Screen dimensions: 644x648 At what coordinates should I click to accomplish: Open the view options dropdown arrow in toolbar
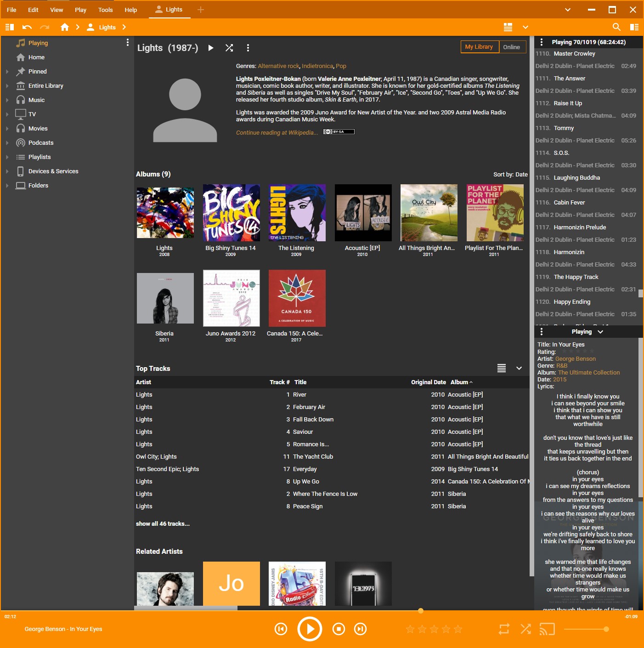click(x=525, y=27)
